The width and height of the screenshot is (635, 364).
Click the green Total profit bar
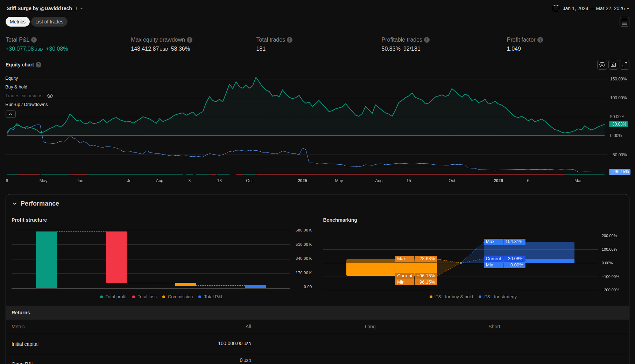pos(47,259)
